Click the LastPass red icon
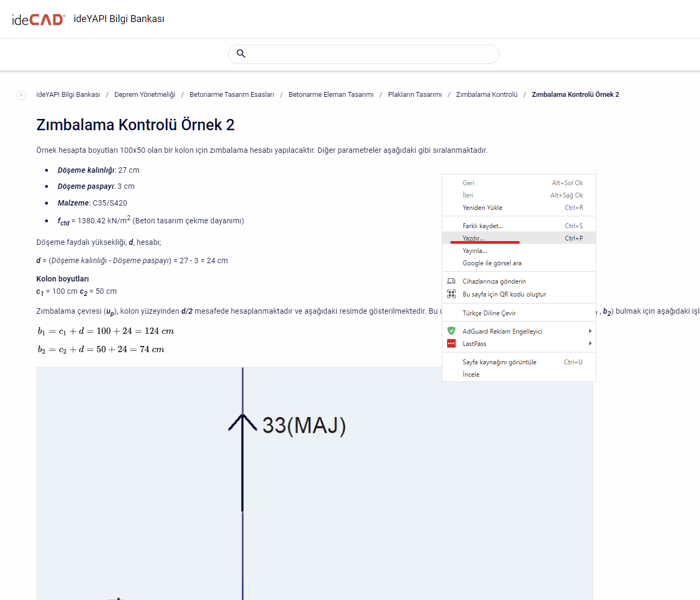Screen dimensions: 700x600 [x=451, y=343]
